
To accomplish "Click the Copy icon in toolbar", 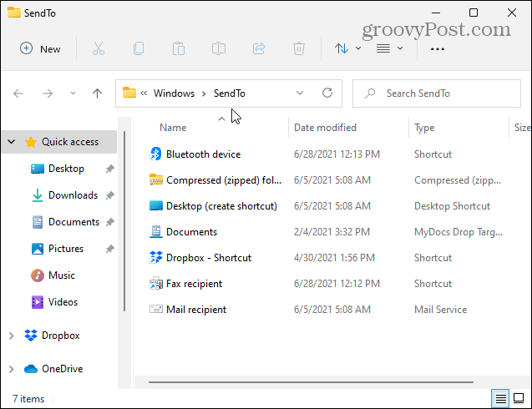I will (138, 48).
